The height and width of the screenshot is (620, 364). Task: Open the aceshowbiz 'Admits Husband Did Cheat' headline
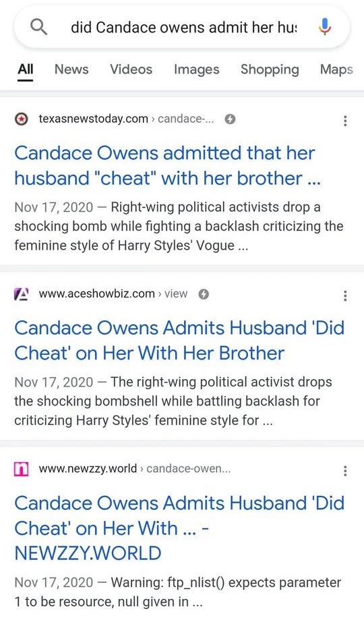pos(179,341)
